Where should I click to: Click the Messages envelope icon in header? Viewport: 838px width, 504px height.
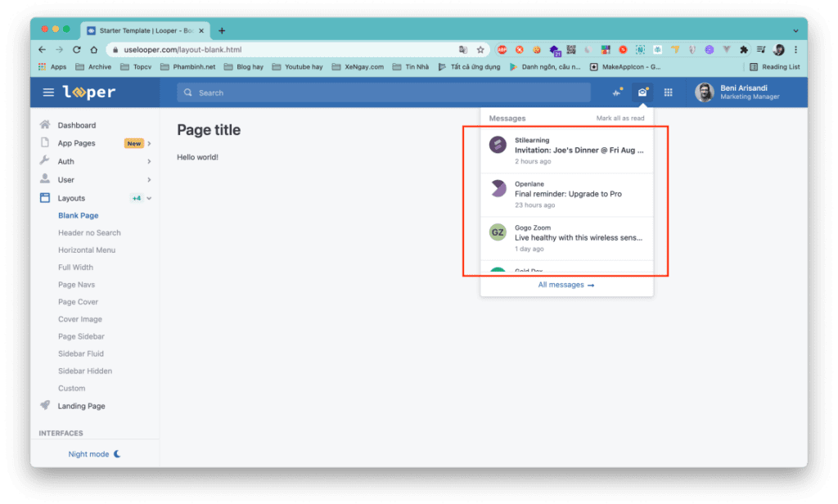coord(642,92)
